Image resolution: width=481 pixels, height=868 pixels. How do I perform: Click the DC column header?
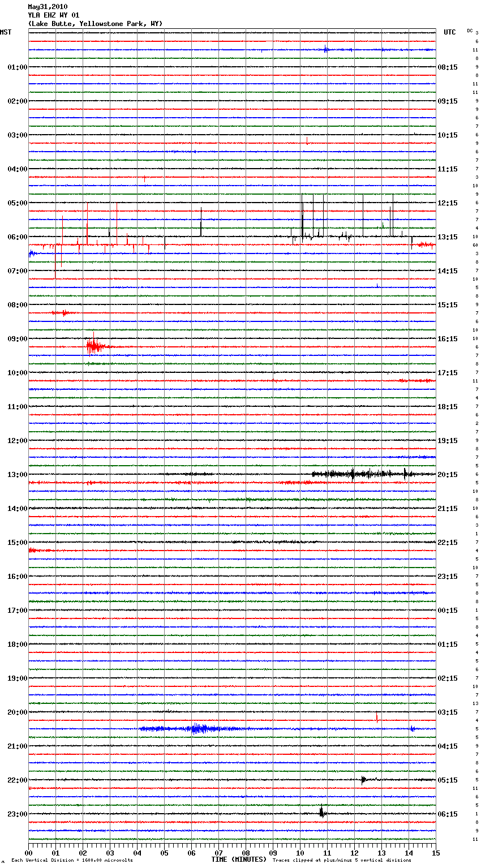click(x=470, y=31)
